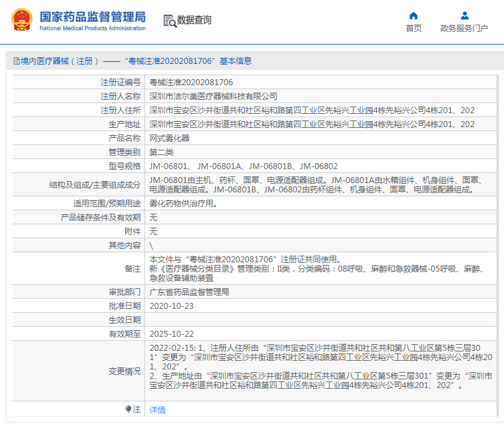Screen dimensions: 504x430
Task: Click the 备注 remarks text
Action: click(317, 268)
